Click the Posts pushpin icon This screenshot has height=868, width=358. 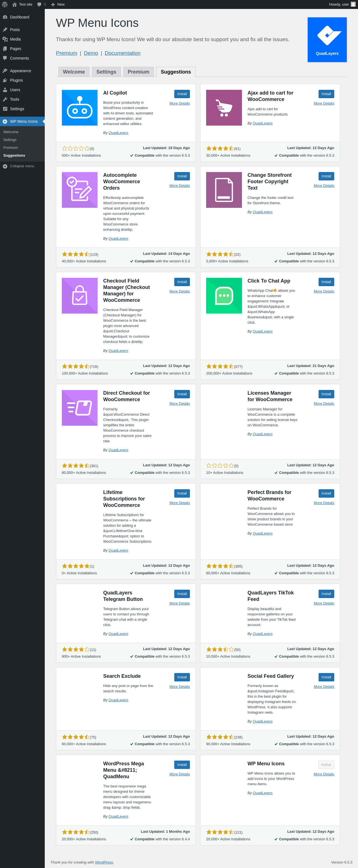pyautogui.click(x=5, y=30)
